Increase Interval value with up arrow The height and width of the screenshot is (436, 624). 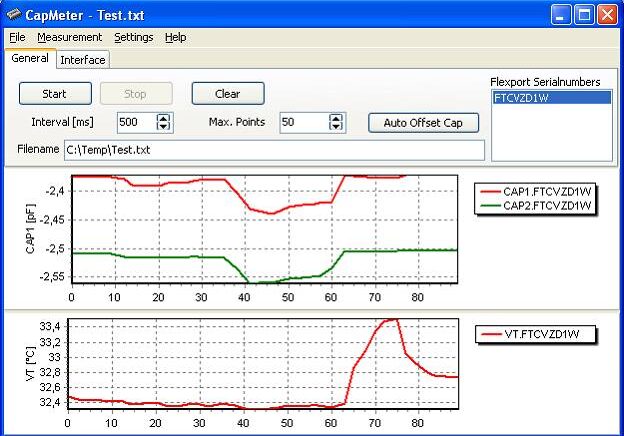(x=165, y=118)
